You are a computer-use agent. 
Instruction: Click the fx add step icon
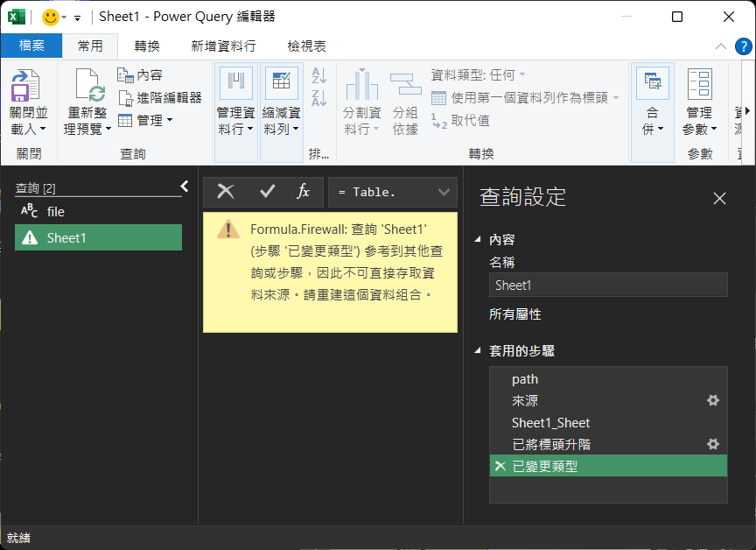coord(304,192)
